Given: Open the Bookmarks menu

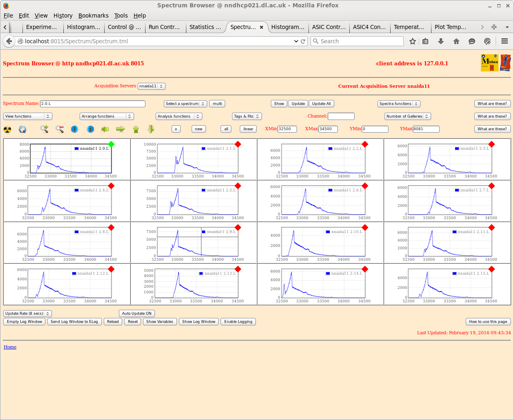Looking at the screenshot, I should pos(93,16).
